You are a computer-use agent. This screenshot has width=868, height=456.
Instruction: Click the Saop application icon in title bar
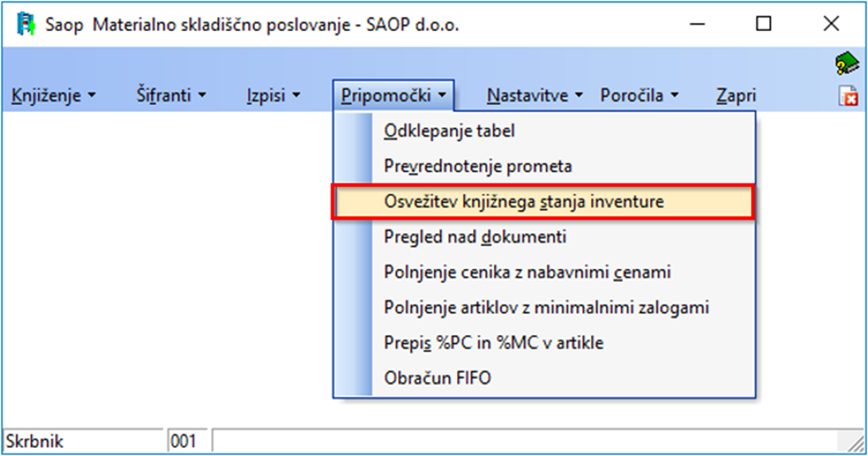point(25,25)
